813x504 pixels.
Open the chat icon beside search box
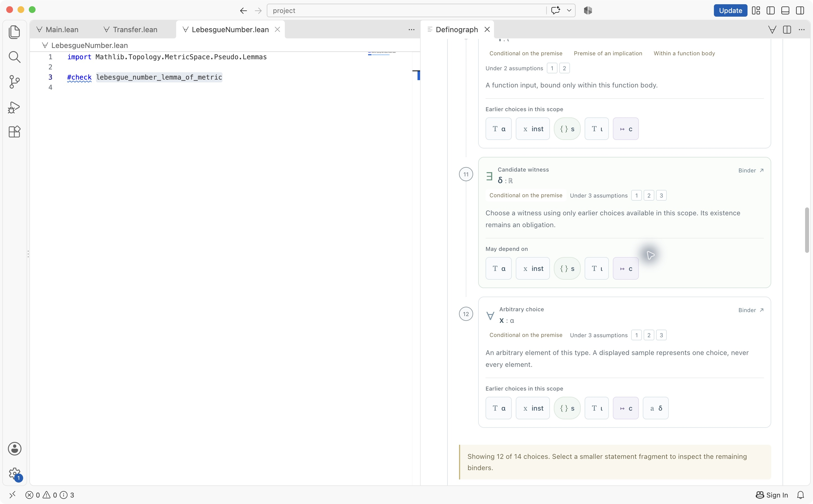pyautogui.click(x=555, y=10)
